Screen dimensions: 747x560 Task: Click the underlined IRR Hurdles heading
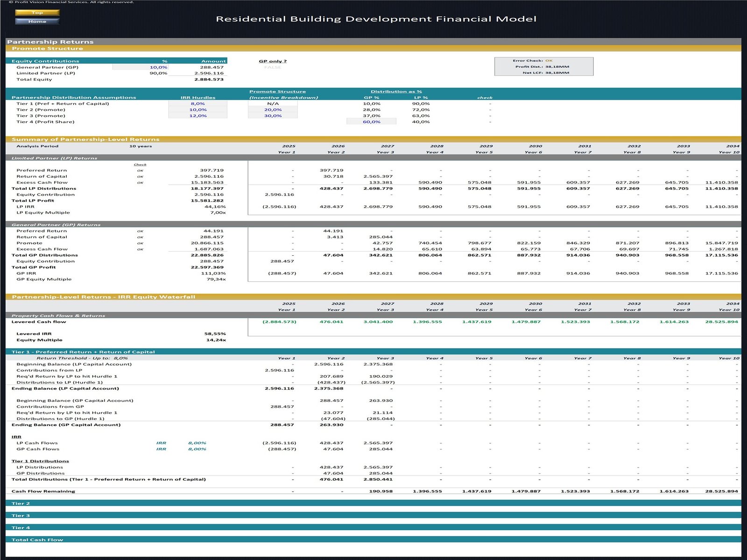198,98
